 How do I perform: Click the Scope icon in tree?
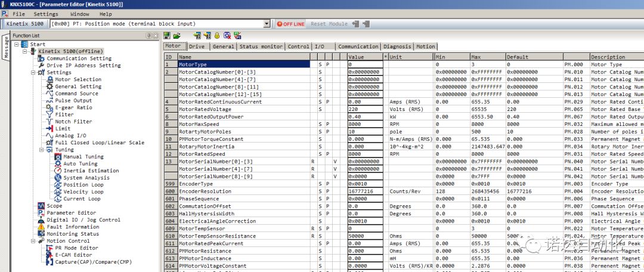pos(41,205)
